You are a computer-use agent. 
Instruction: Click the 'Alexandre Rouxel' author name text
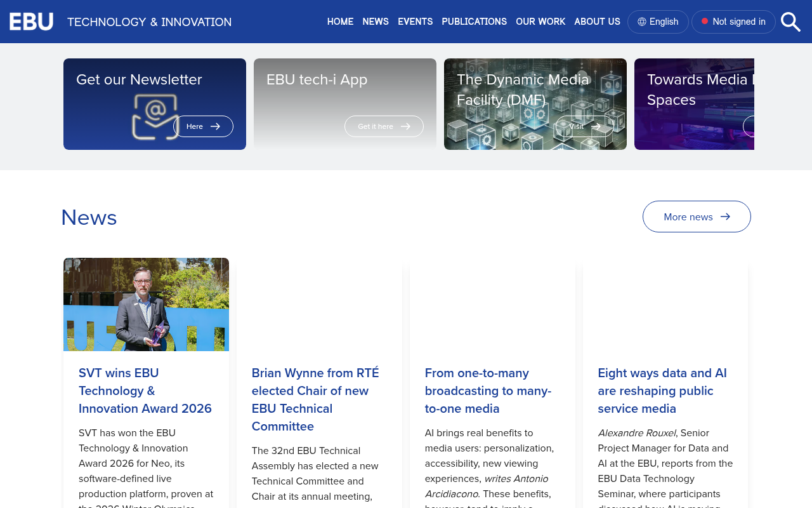(x=637, y=433)
